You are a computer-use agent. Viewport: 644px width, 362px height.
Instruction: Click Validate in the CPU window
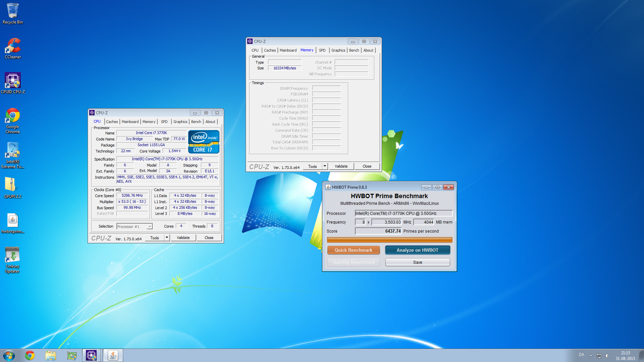click(x=183, y=238)
